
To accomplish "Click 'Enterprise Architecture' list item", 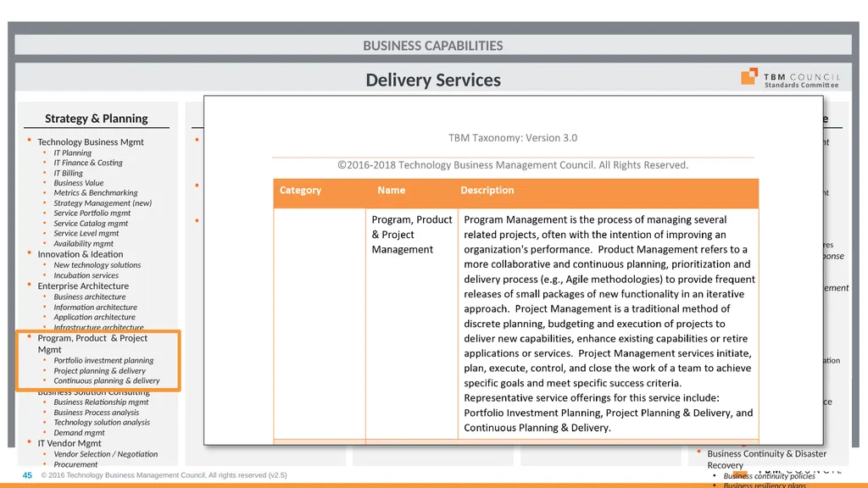I will [83, 286].
